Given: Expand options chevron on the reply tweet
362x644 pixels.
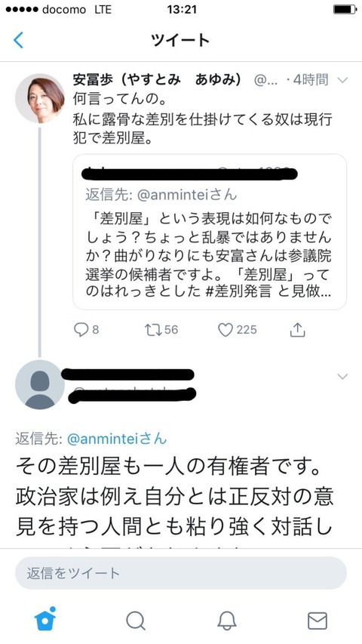Looking at the screenshot, I should point(342,376).
